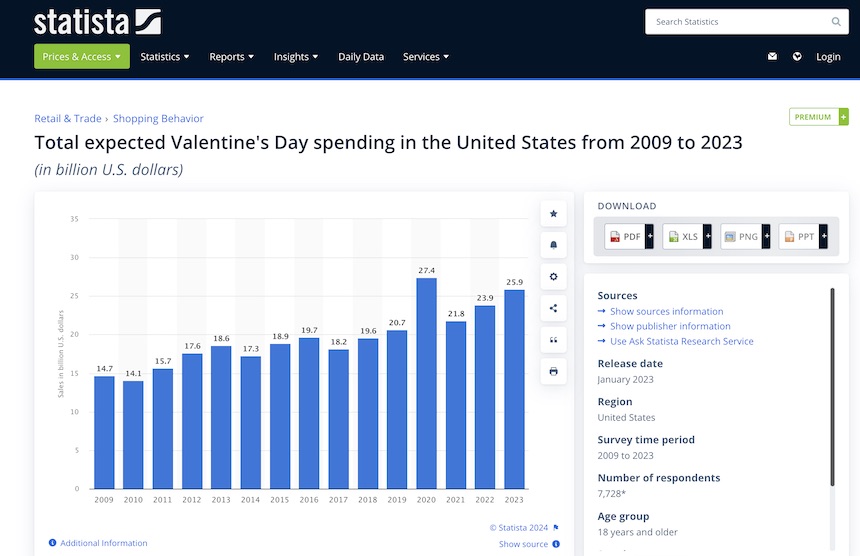Click the search magnifier icon
Viewport: 860px width, 556px height.
click(835, 21)
